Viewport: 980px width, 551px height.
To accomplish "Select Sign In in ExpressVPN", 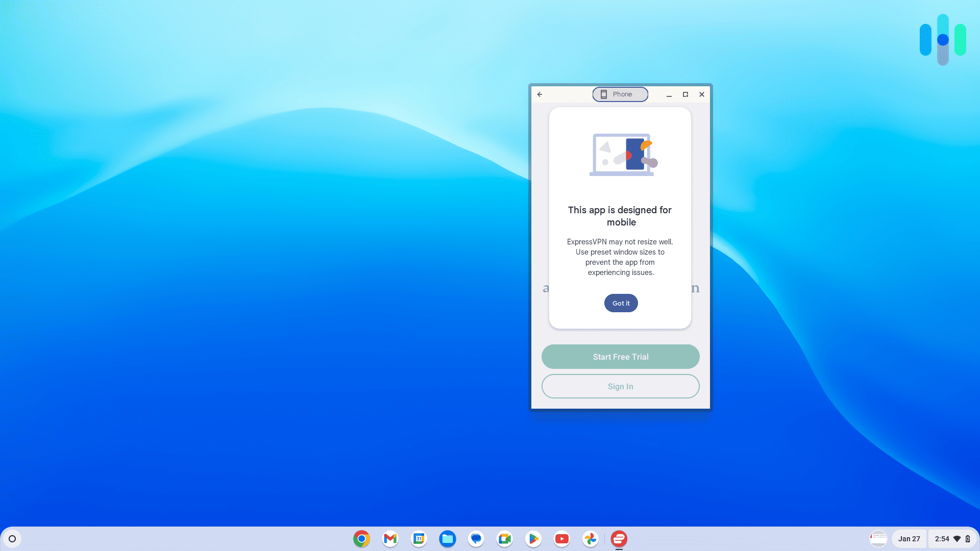I will coord(620,386).
